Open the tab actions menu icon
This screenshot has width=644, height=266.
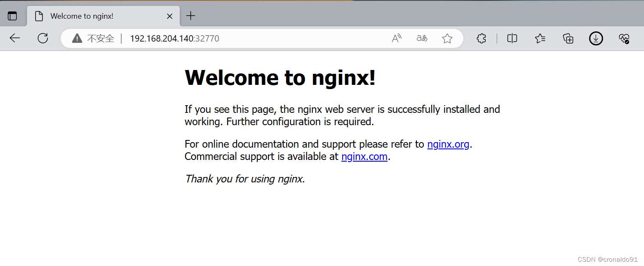[12, 16]
